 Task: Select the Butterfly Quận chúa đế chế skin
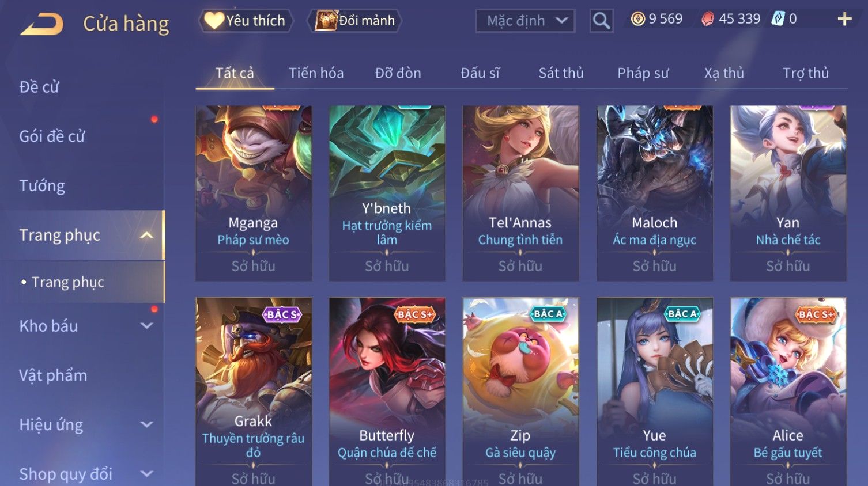[x=387, y=392]
